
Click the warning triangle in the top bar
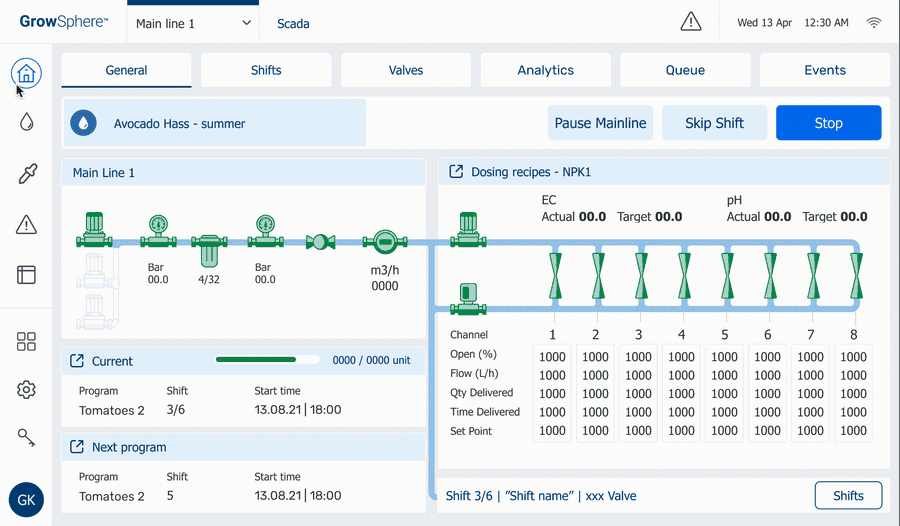tap(690, 22)
